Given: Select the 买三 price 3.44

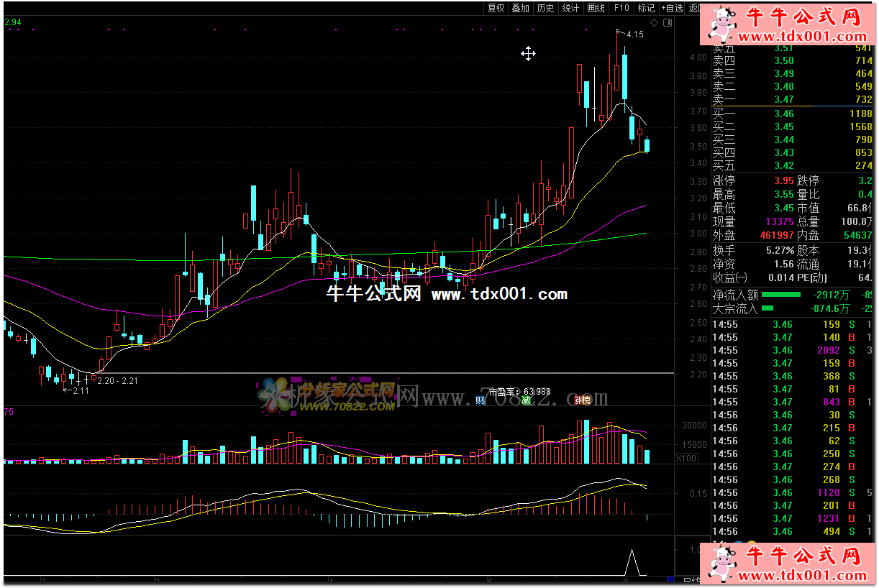Looking at the screenshot, I should click(x=784, y=139).
